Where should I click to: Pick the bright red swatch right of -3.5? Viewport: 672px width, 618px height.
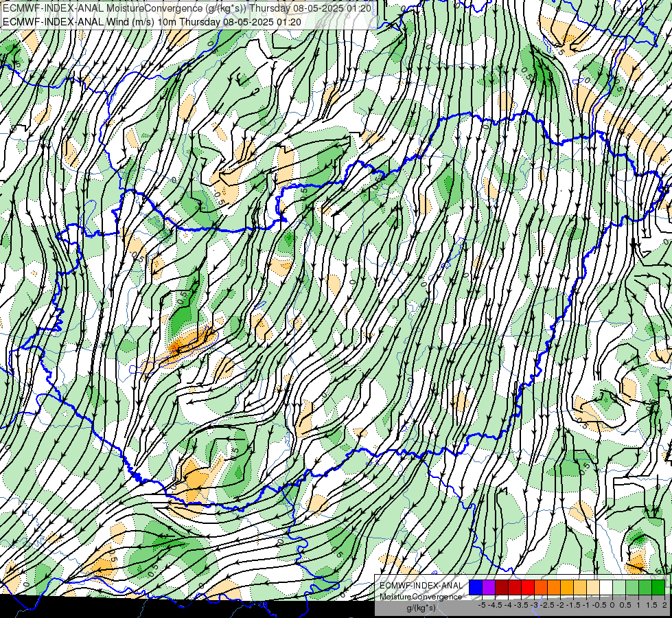(528, 587)
